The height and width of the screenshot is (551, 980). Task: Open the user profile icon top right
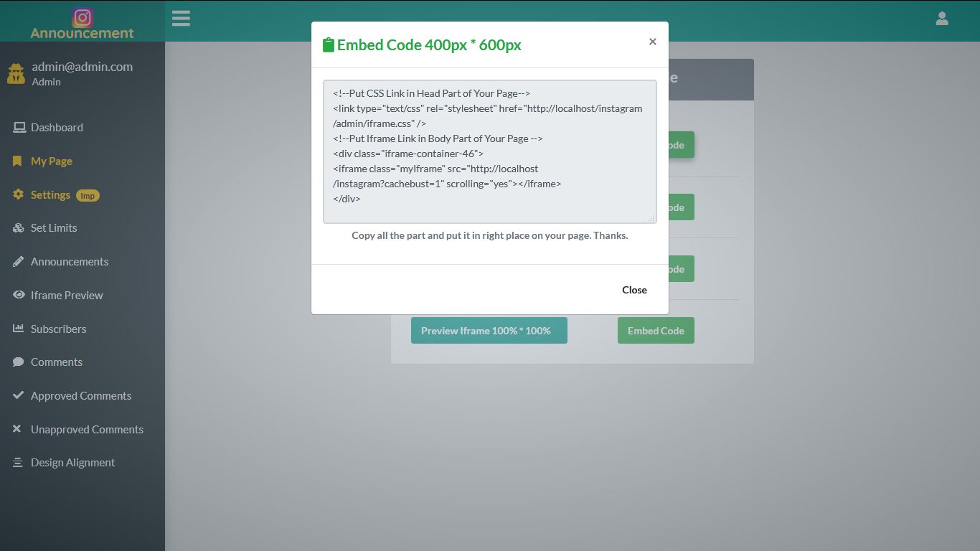click(x=942, y=18)
